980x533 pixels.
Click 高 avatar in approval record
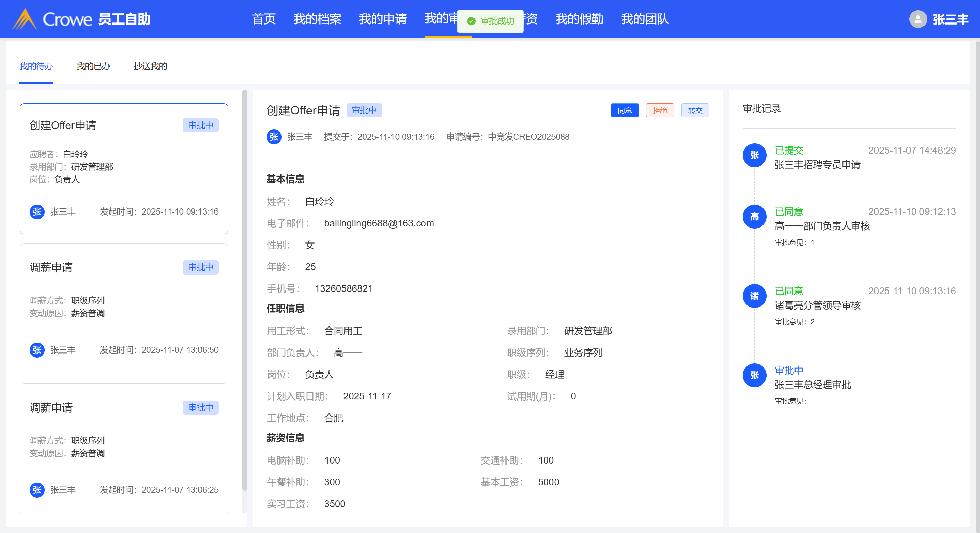[754, 217]
